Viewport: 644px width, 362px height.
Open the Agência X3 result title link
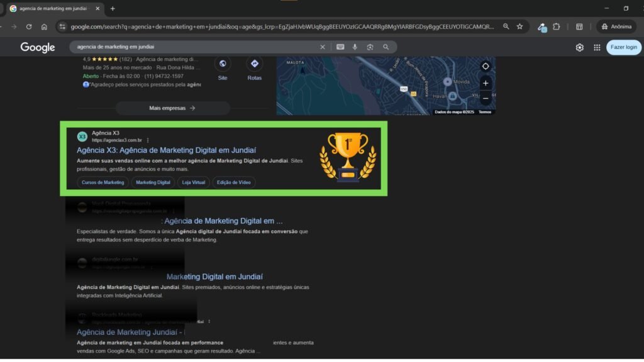pyautogui.click(x=166, y=150)
